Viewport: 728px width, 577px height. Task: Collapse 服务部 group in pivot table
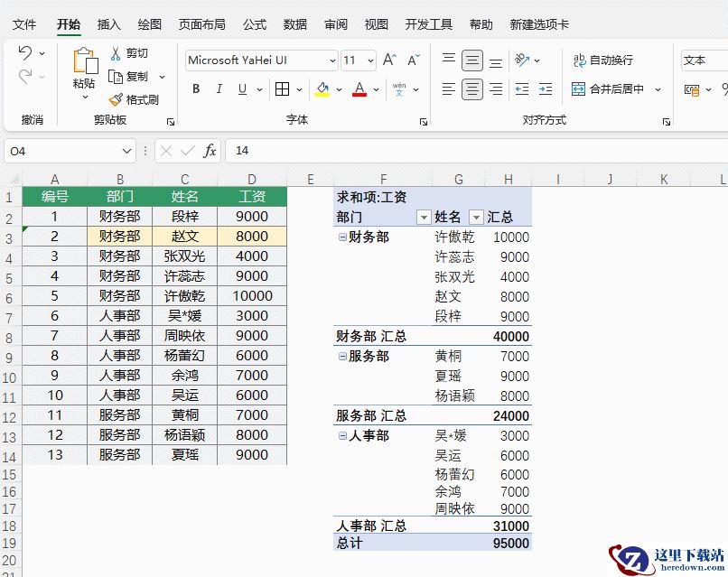[342, 356]
